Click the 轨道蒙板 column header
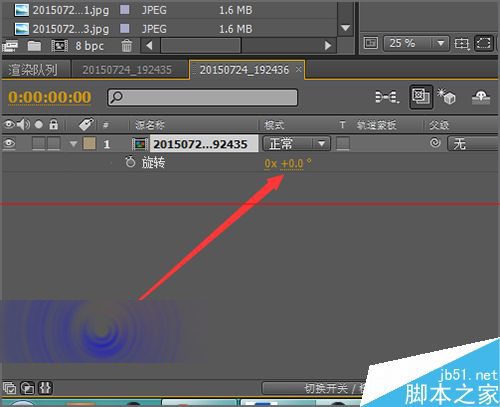Screen dimensions: 500x407 [377, 125]
